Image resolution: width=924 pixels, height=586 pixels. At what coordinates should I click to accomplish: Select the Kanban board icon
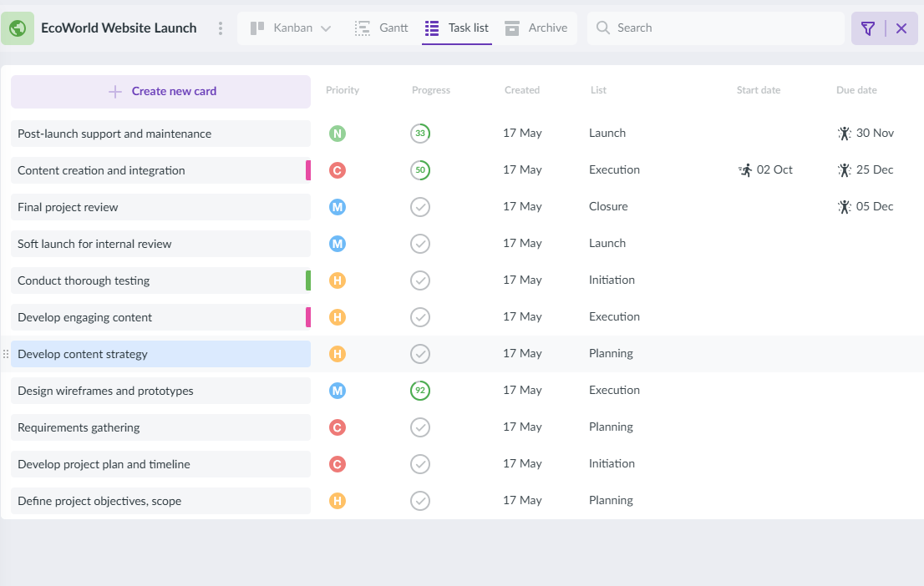click(256, 28)
